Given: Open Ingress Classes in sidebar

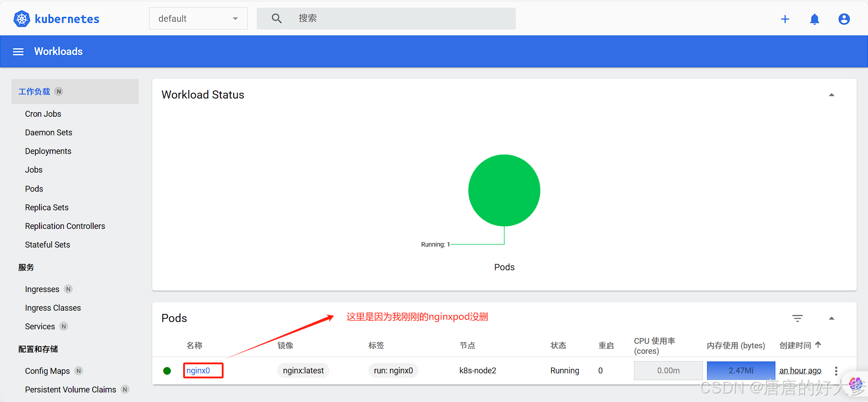Looking at the screenshot, I should click(x=53, y=308).
